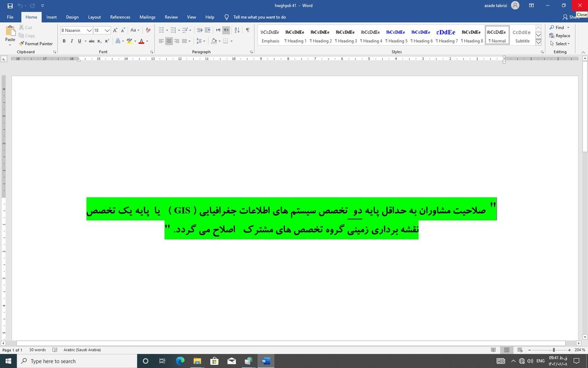Expand the Styles gallery More arrow
This screenshot has width=588, height=368.
coord(538,43)
